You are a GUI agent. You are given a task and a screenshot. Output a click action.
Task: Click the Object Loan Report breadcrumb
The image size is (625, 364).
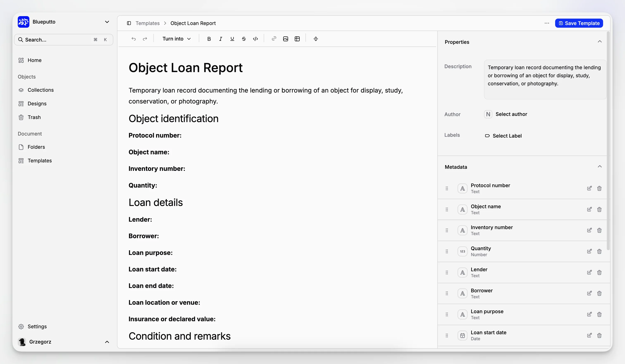coord(193,23)
